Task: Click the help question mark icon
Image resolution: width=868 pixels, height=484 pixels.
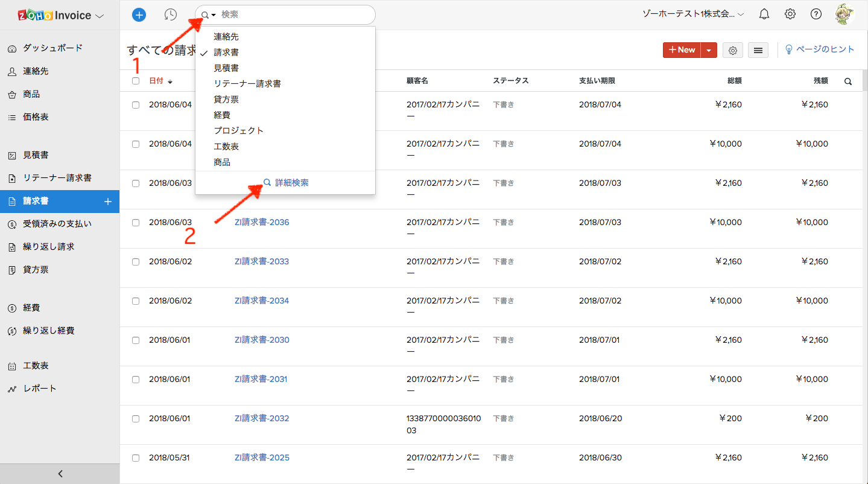Action: (x=816, y=14)
